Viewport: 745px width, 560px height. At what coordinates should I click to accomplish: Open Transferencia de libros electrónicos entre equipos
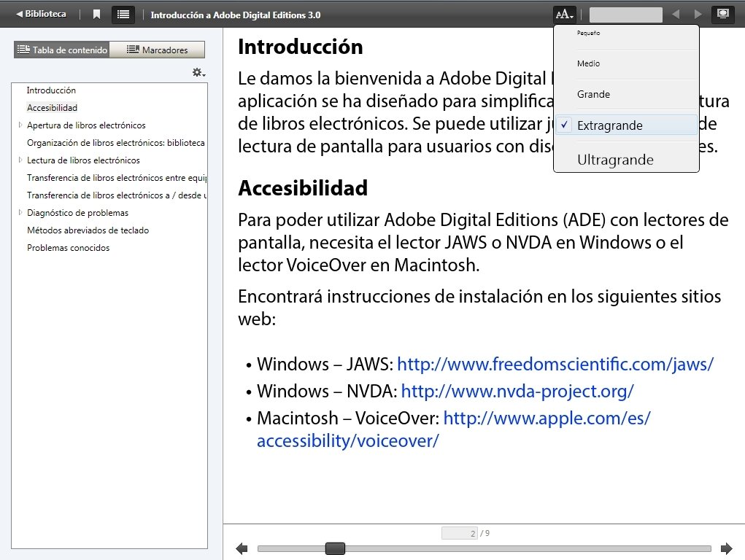click(117, 178)
